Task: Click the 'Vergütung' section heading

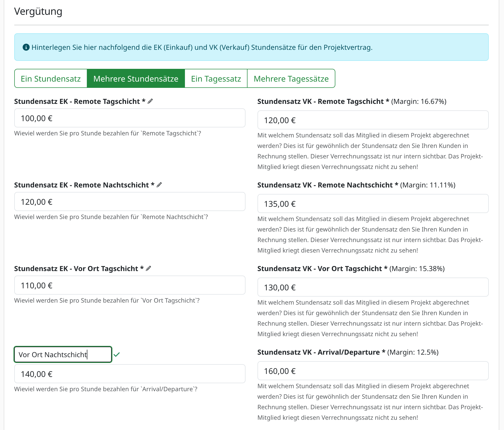Action: [x=38, y=12]
